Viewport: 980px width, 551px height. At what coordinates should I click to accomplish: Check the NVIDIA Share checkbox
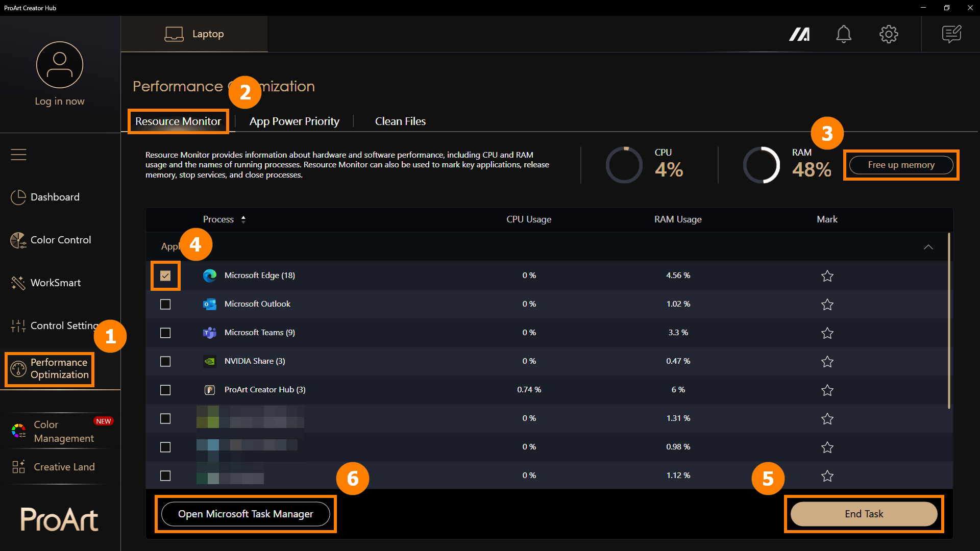165,361
